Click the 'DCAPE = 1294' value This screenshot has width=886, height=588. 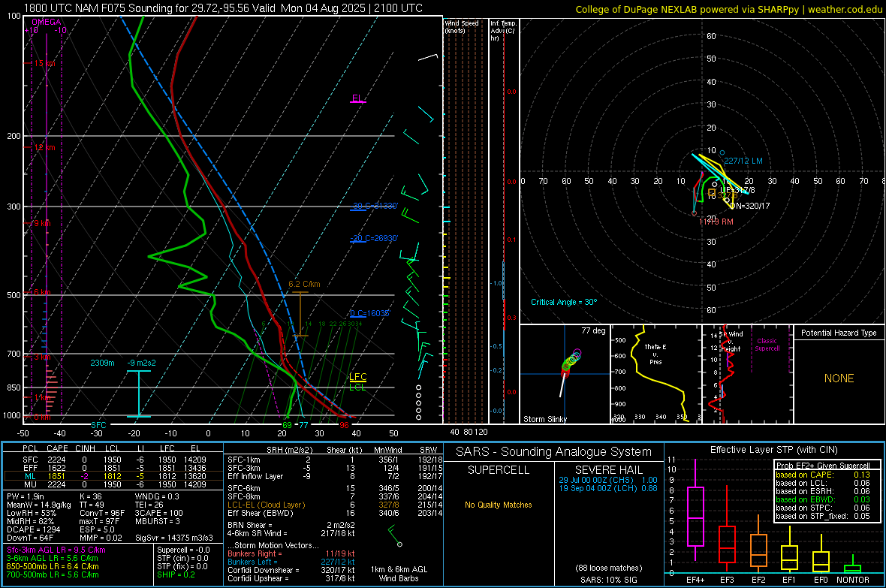pos(33,529)
